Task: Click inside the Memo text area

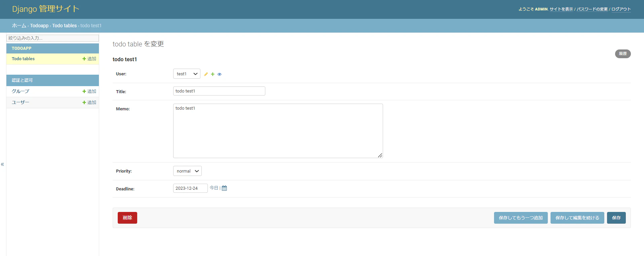Action: point(278,131)
